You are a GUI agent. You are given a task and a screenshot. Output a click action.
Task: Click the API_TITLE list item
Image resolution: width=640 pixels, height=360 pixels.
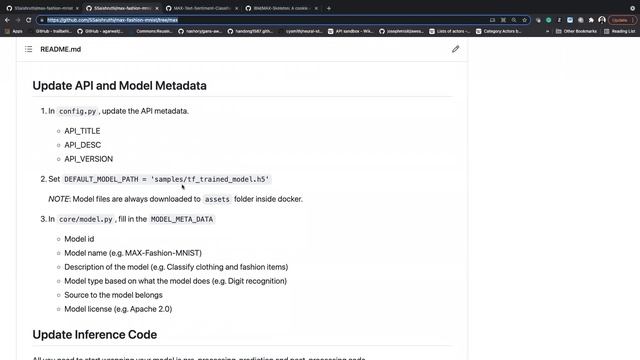click(x=82, y=131)
